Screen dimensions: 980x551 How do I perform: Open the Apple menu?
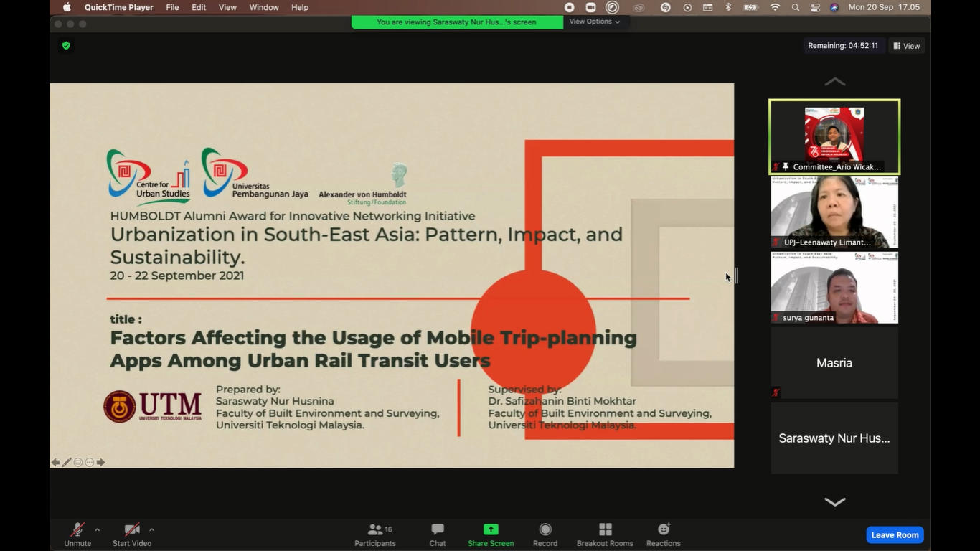click(67, 7)
